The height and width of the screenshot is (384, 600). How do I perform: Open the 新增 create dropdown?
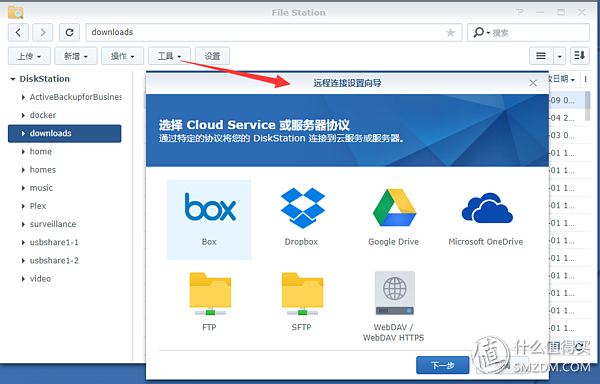[x=76, y=56]
